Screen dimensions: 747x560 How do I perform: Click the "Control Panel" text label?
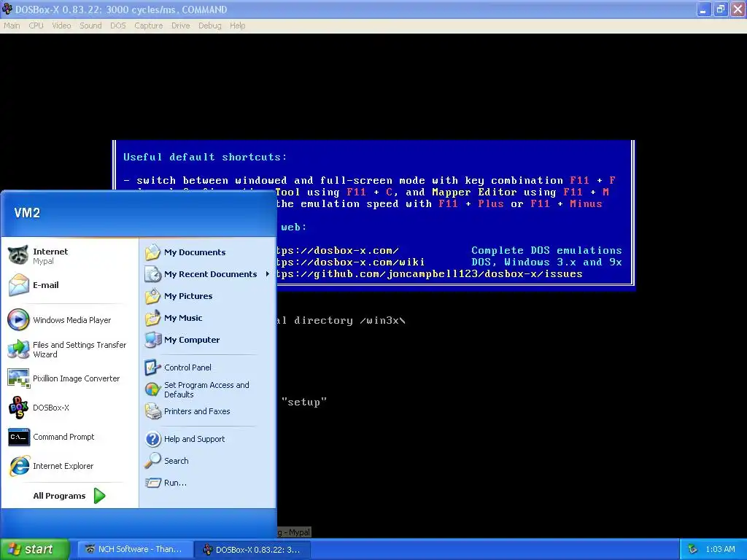click(187, 367)
